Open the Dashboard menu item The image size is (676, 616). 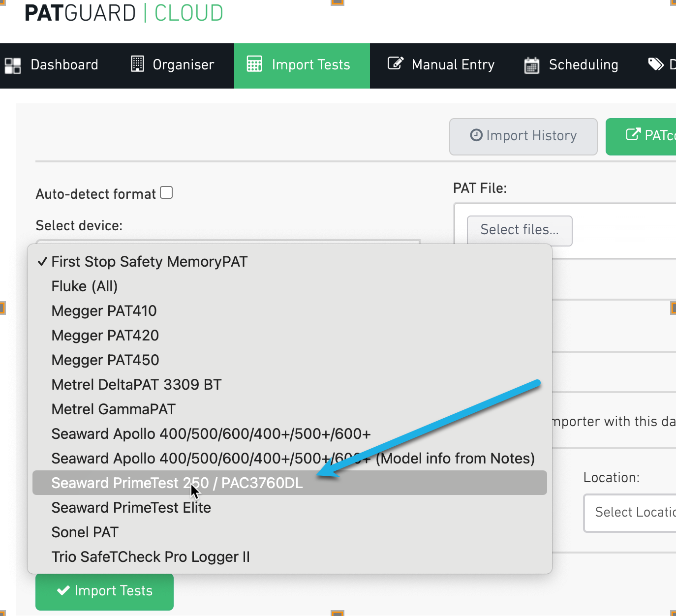pyautogui.click(x=52, y=65)
